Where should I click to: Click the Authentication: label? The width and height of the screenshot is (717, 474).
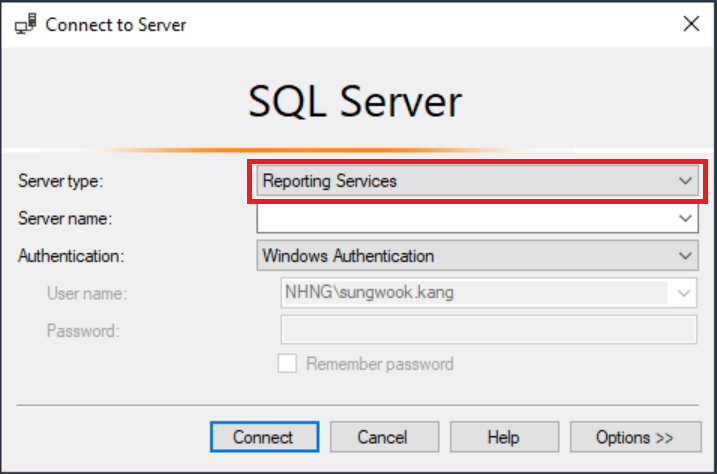(71, 256)
